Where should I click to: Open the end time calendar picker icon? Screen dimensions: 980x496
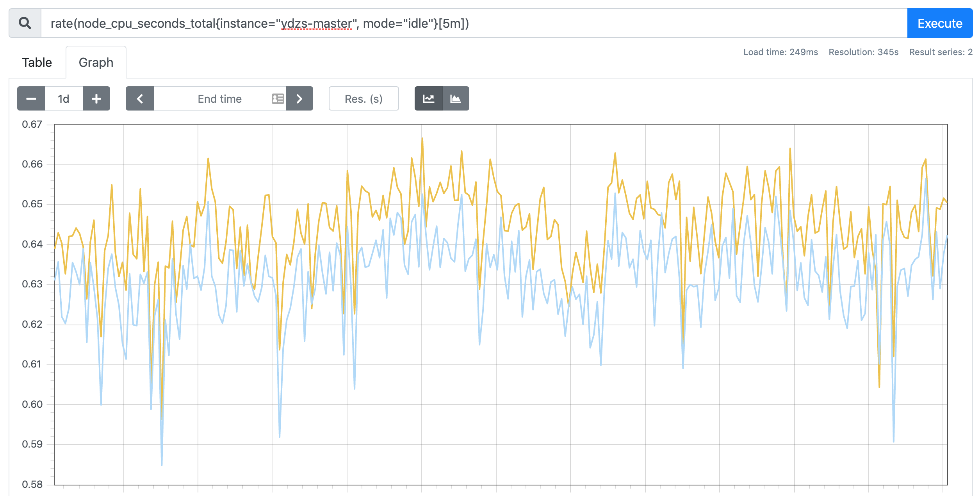pos(278,99)
